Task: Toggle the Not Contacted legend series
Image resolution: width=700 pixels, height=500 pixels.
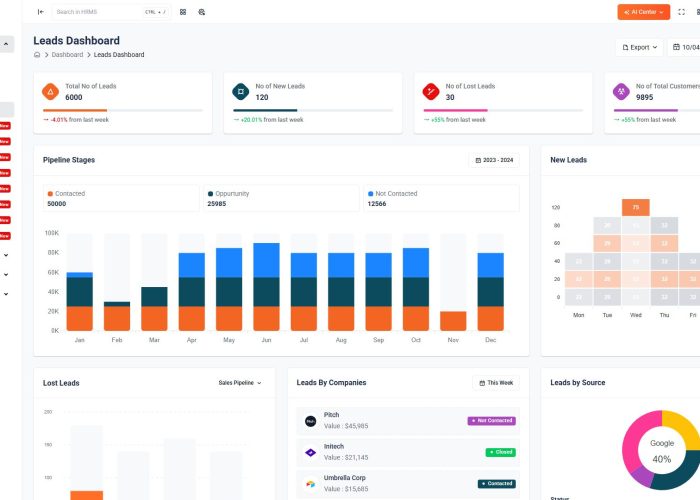Action: click(x=392, y=194)
